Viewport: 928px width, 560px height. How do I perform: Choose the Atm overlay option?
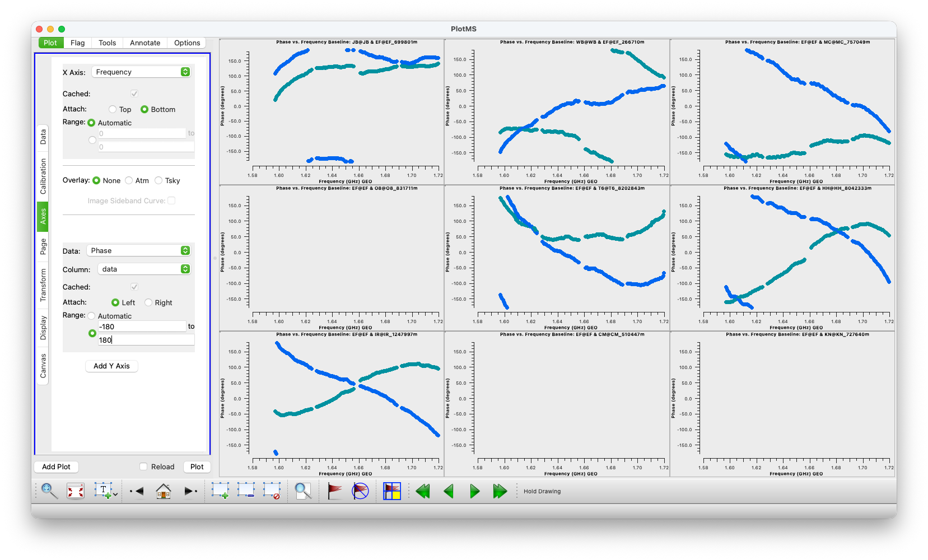pyautogui.click(x=129, y=180)
